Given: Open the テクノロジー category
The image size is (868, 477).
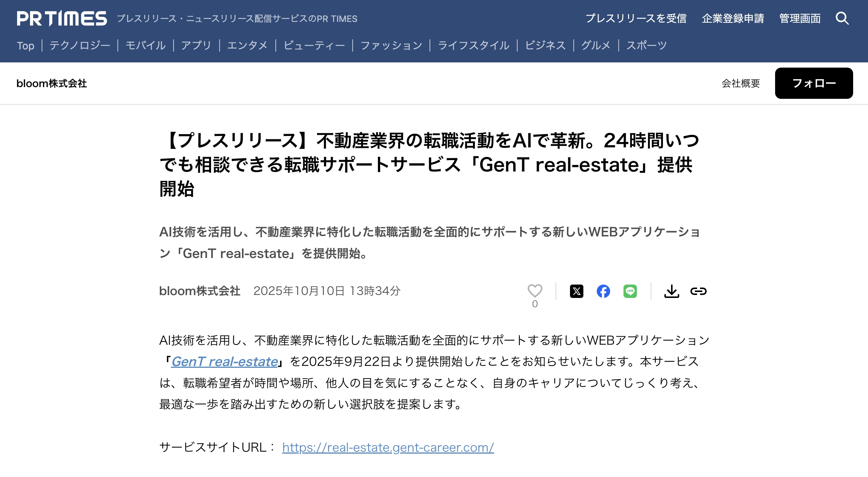Looking at the screenshot, I should click(80, 45).
